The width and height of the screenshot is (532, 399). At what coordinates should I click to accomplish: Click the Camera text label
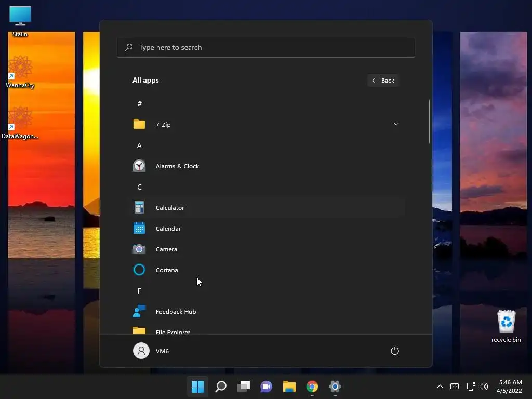[x=166, y=249]
